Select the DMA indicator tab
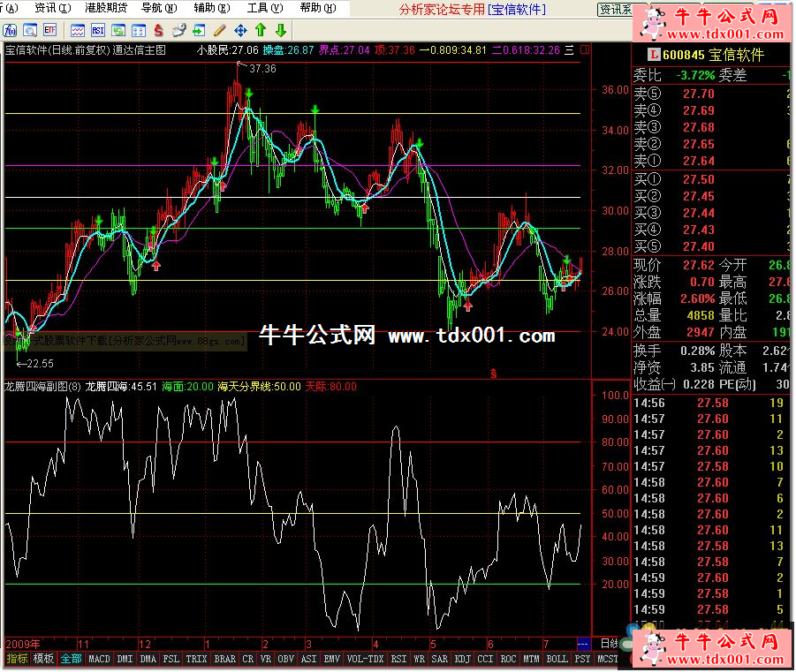This screenshot has height=672, width=796. coord(148,659)
